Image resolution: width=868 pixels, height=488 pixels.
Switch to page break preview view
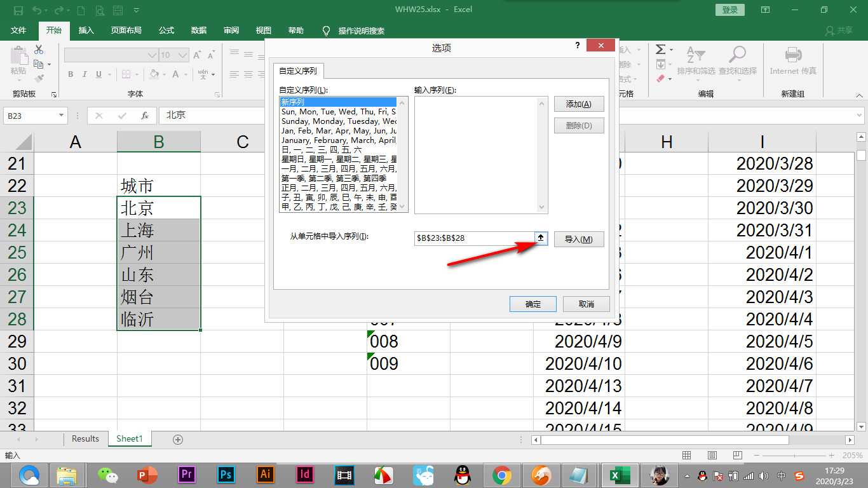pyautogui.click(x=738, y=456)
